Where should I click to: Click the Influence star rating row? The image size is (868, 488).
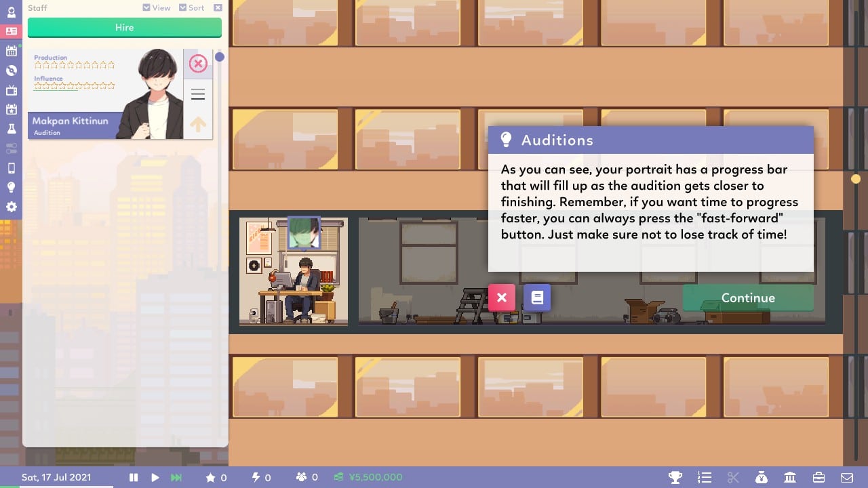click(75, 86)
